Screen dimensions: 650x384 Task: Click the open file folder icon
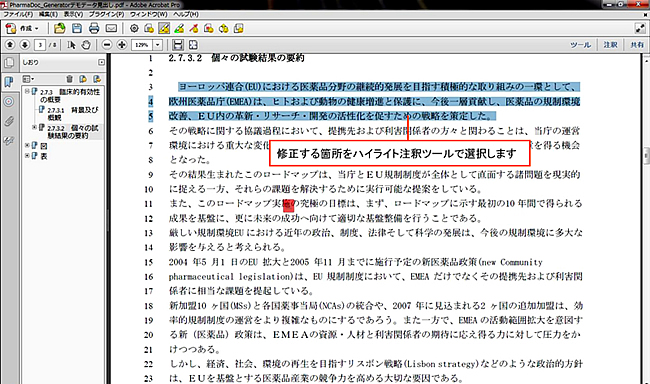coord(60,29)
